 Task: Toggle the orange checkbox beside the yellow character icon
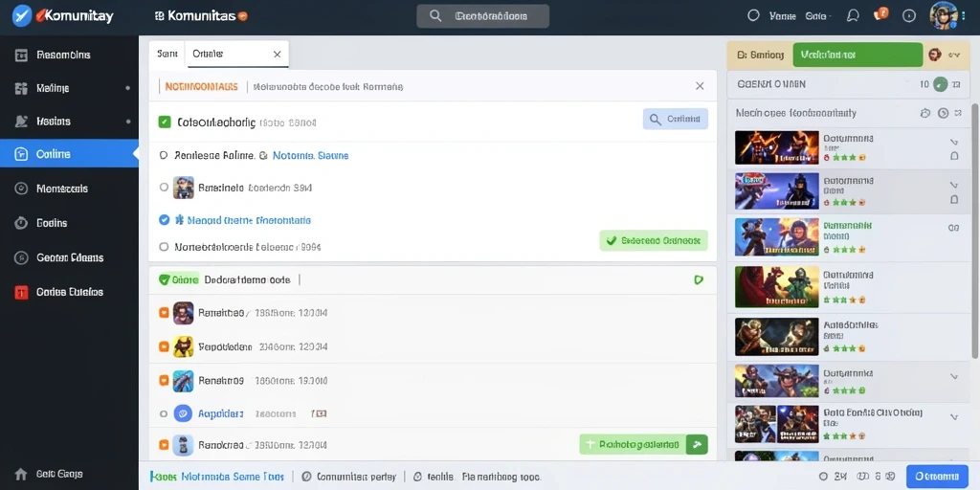[x=164, y=346]
